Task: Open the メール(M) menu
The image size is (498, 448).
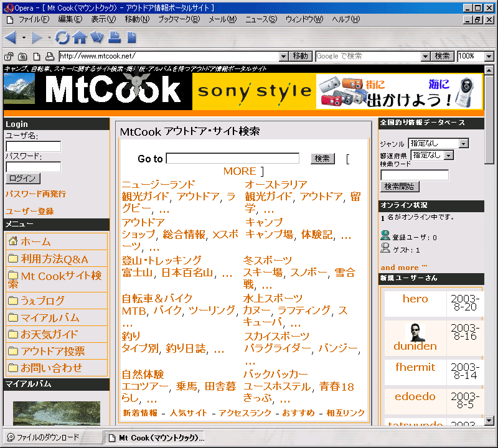Action: (223, 20)
